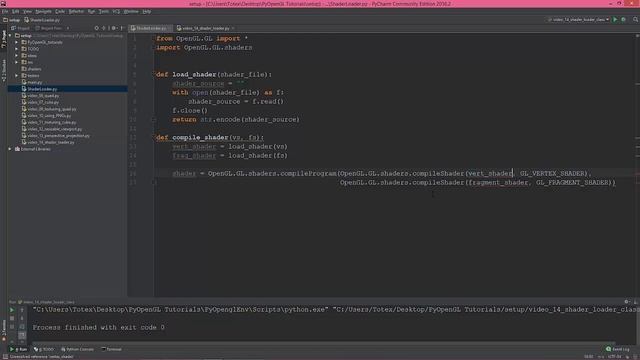This screenshot has height=360, width=640.
Task: Open the Help menu
Action: [x=147, y=11]
